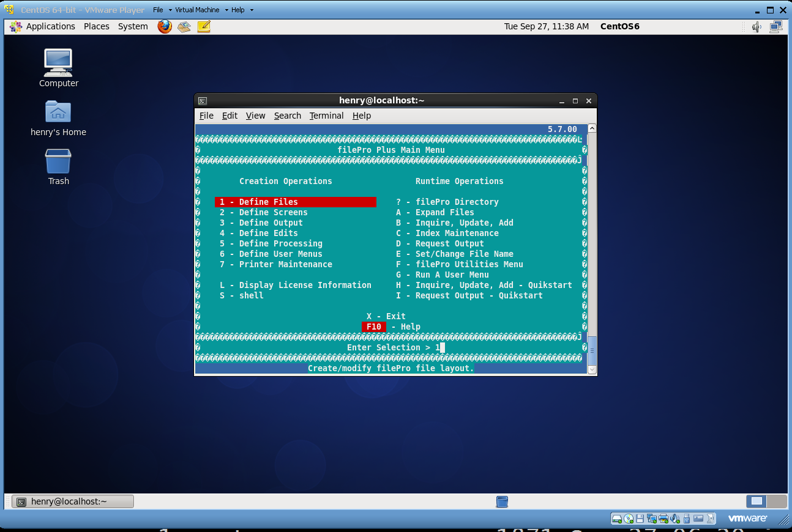Click '? - filePro Directory' entry

447,202
